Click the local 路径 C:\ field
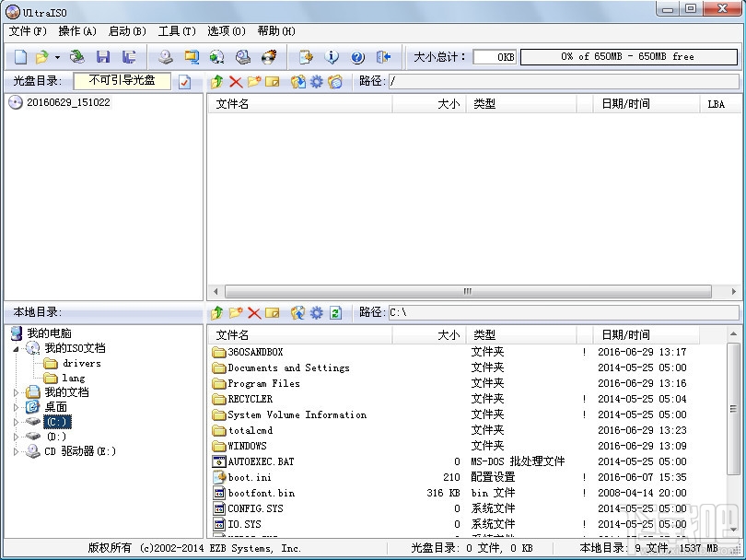The width and height of the screenshot is (746, 560). [564, 312]
